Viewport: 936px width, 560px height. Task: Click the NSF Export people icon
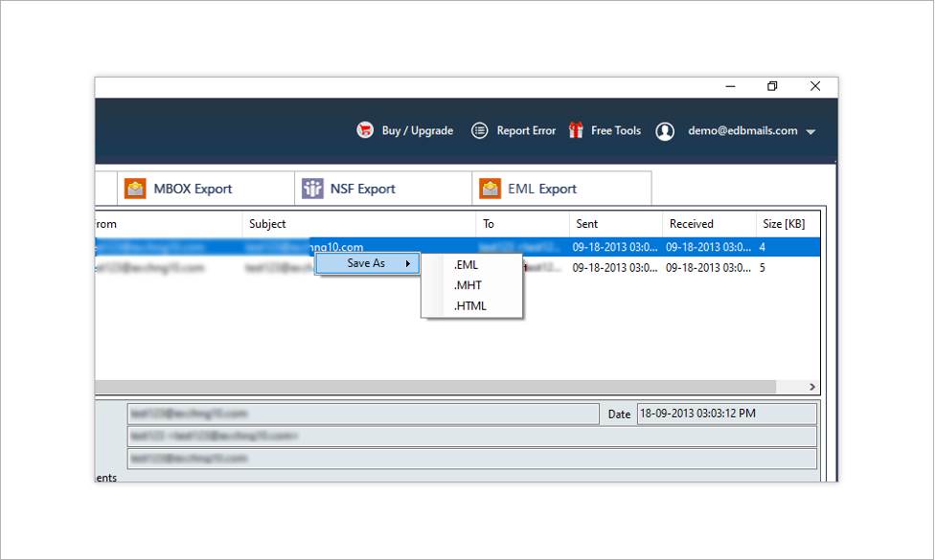pyautogui.click(x=312, y=189)
